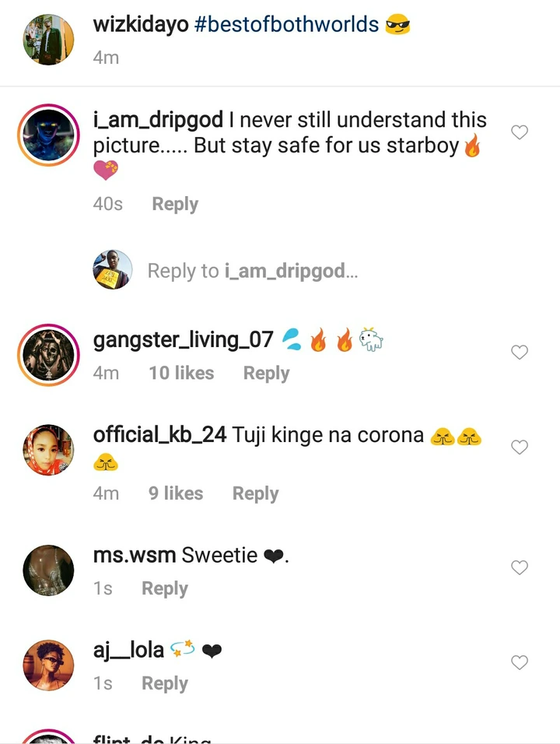Like official_kb_24's Tuji kinge comment
The height and width of the screenshot is (744, 560).
point(520,447)
